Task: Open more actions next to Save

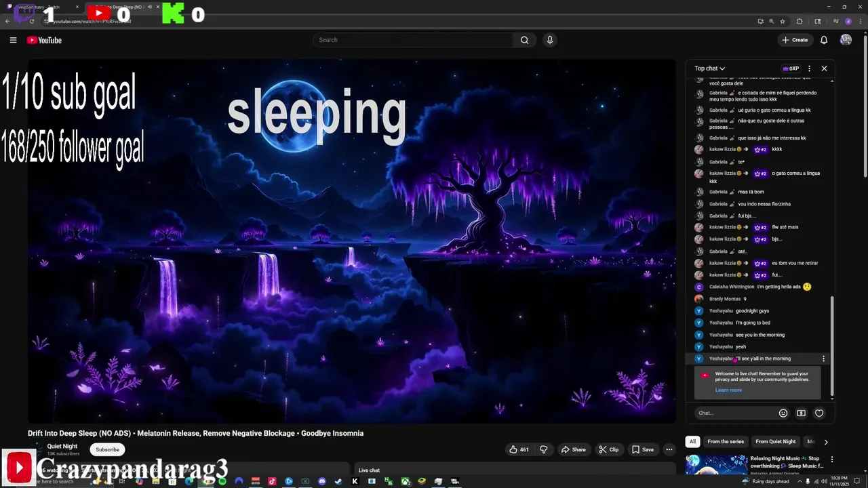Action: tap(669, 449)
